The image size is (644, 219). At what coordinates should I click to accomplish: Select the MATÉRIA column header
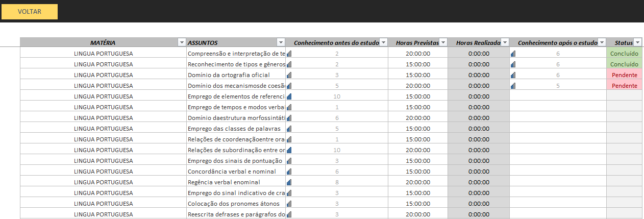(x=103, y=42)
